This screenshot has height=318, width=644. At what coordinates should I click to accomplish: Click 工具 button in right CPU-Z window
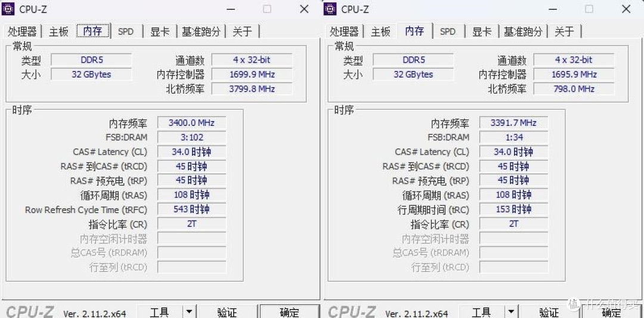pyautogui.click(x=481, y=312)
